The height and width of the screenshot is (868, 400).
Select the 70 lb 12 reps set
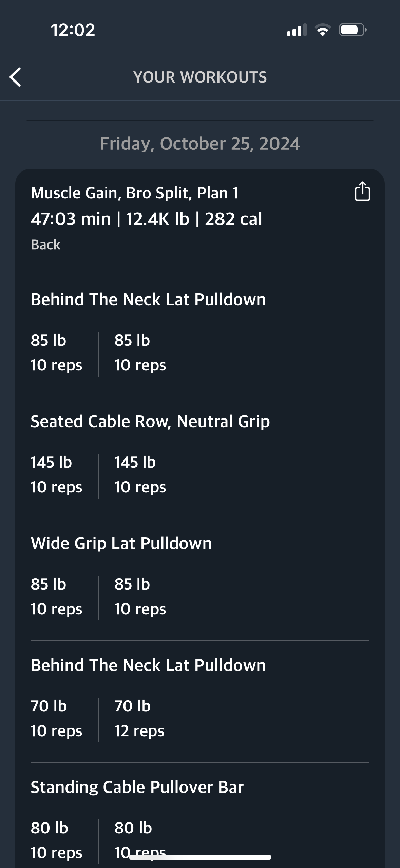point(139,718)
